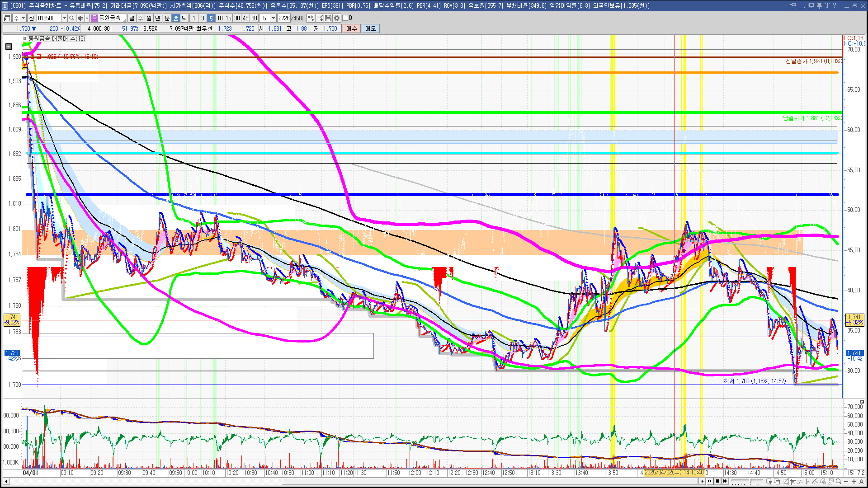Toggle checkbox beside 동원금속 매물대 indicator label
868x488 pixels.
pos(25,39)
